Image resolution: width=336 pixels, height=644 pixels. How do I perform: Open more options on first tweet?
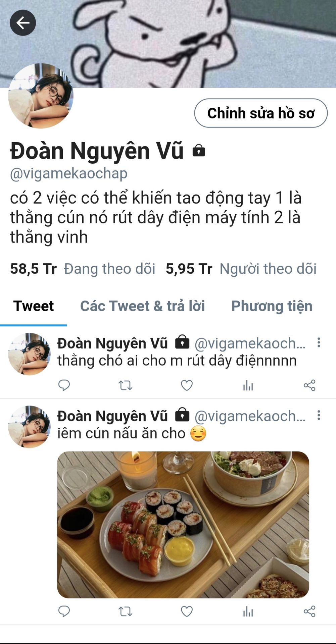point(319,342)
